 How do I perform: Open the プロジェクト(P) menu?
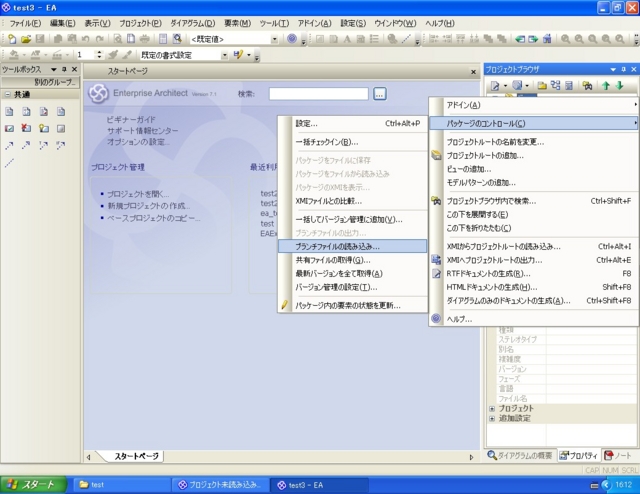pos(140,23)
